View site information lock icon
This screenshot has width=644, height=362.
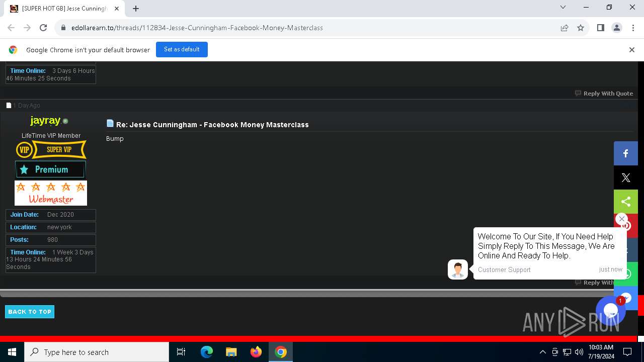pyautogui.click(x=63, y=28)
